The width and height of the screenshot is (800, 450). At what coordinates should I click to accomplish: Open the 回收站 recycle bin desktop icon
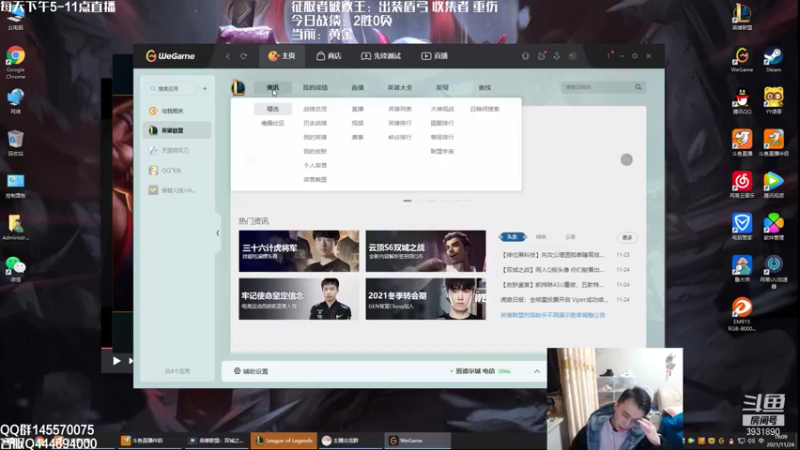point(15,143)
